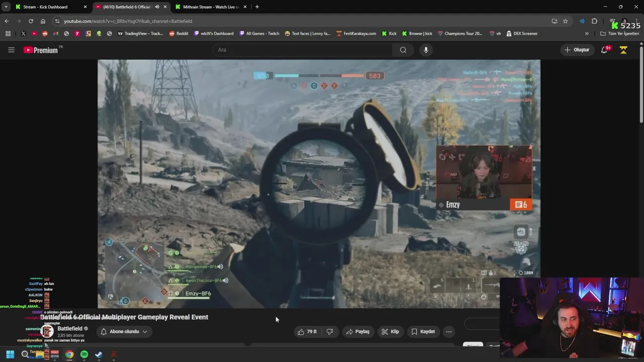Open the wtcN's Dashboard bookmark
The image size is (644, 362).
point(213,34)
